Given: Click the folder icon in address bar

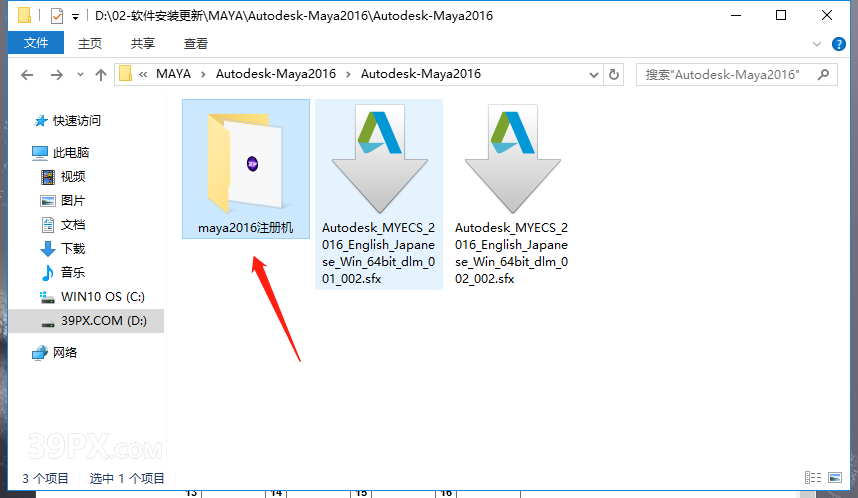Looking at the screenshot, I should 125,74.
